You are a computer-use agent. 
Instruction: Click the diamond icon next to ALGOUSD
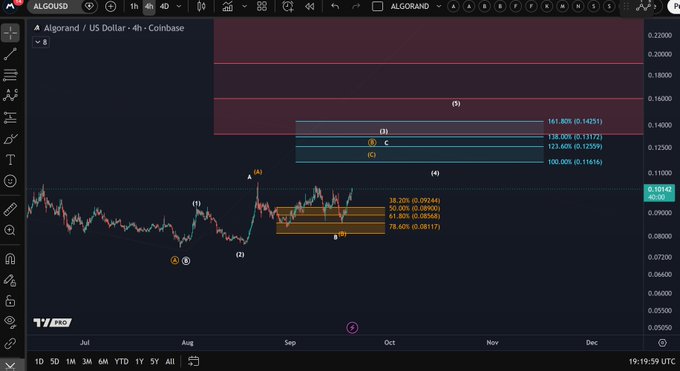pos(89,7)
